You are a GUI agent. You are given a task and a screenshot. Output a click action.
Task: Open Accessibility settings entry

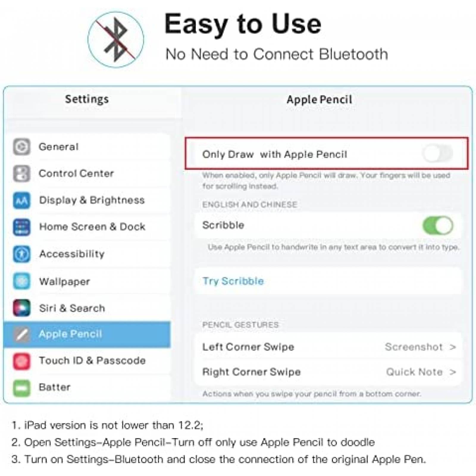pyautogui.click(x=87, y=254)
